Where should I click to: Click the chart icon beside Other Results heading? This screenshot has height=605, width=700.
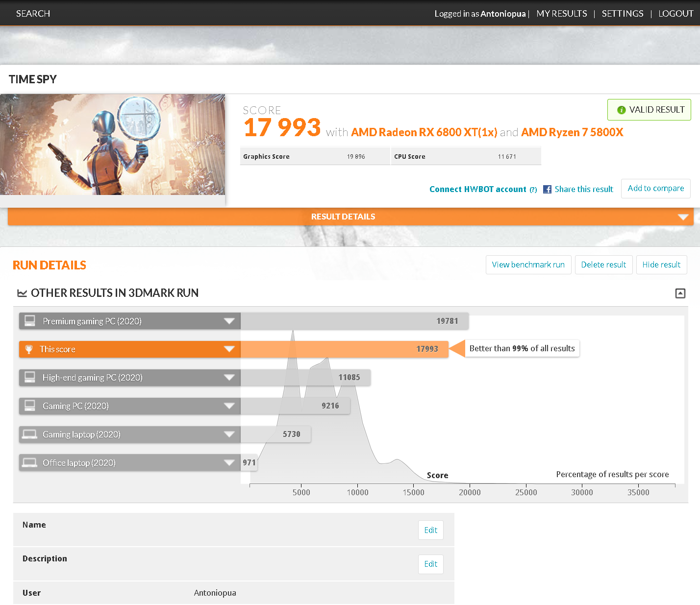tap(22, 293)
